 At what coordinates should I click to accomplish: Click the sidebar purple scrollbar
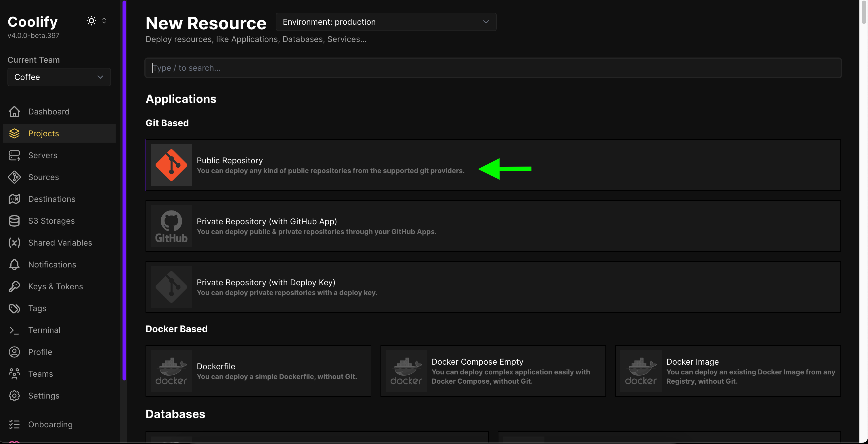(124, 190)
